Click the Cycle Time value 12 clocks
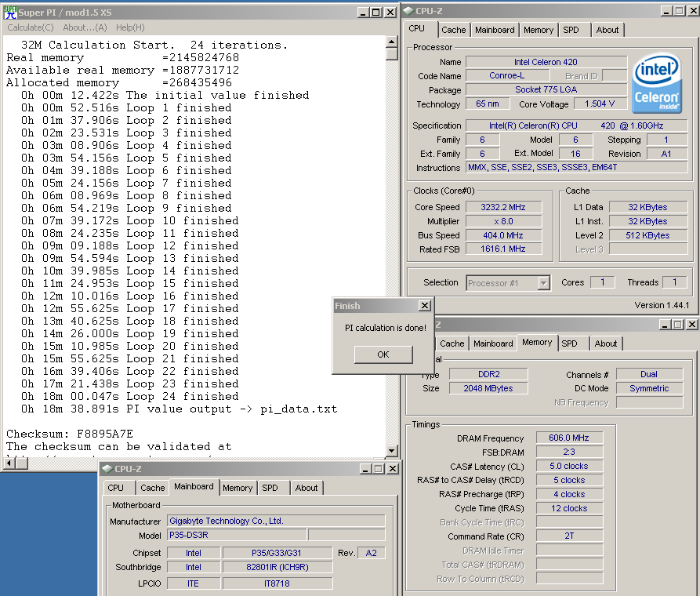700x596 pixels. pos(569,508)
